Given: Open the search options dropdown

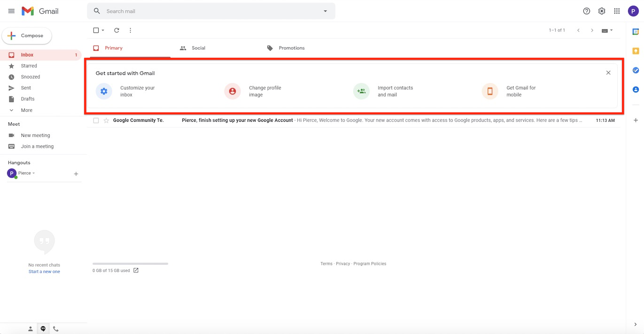Looking at the screenshot, I should point(325,10).
